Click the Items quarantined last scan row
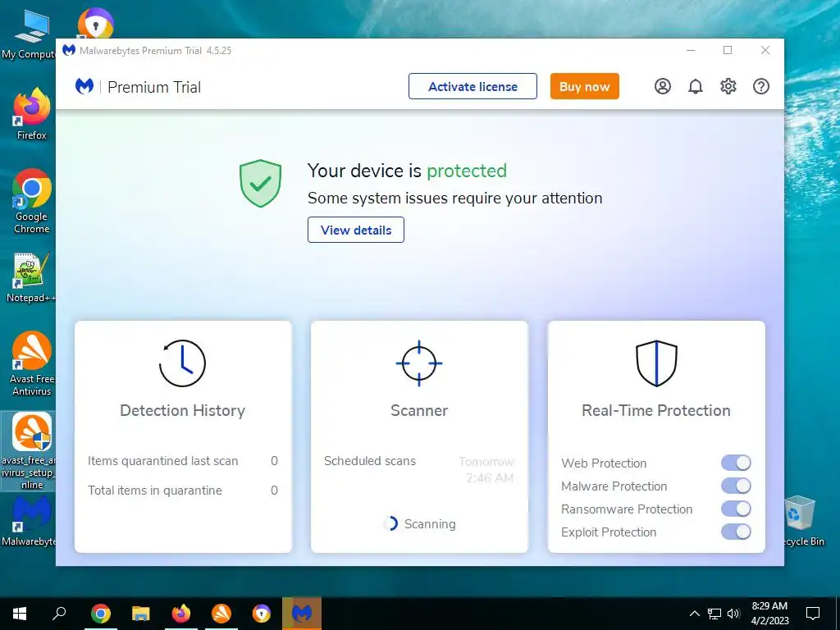 coord(183,461)
